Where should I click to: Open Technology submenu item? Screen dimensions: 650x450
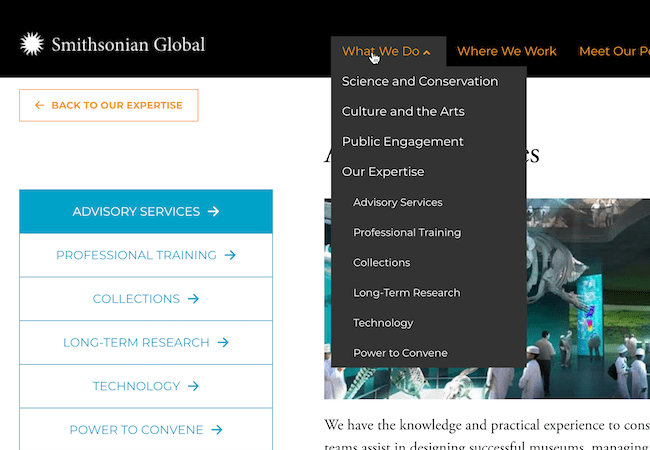383,323
